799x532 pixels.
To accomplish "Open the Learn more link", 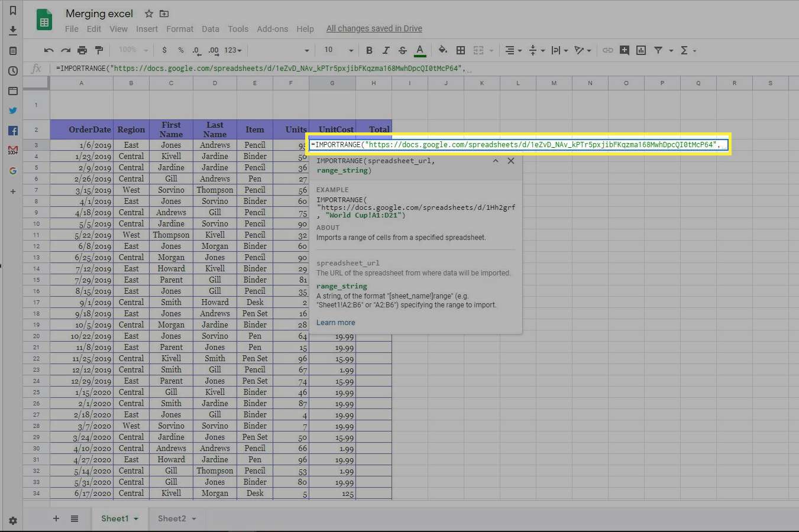I will (335, 323).
